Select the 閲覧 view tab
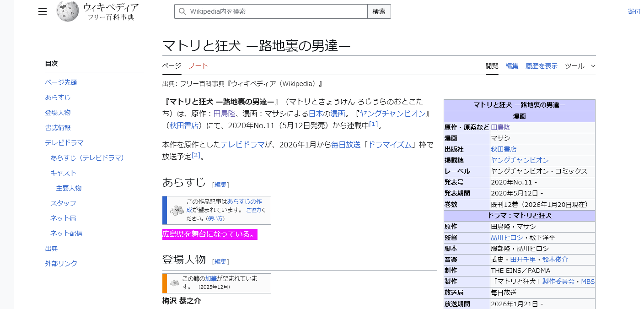 pos(492,66)
